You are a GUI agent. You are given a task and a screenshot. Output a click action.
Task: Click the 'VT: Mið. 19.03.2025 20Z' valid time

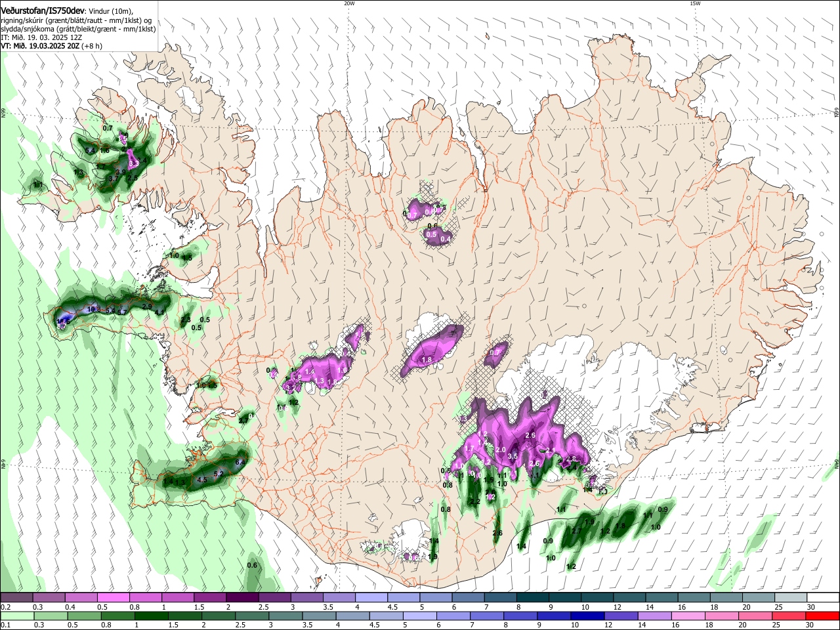tap(41, 46)
